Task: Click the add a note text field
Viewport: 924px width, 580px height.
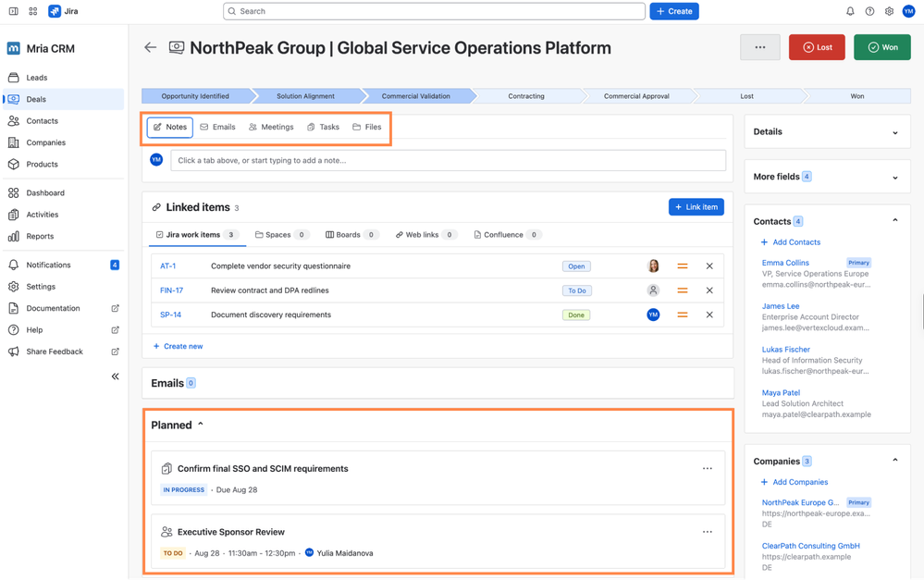Action: [448, 160]
